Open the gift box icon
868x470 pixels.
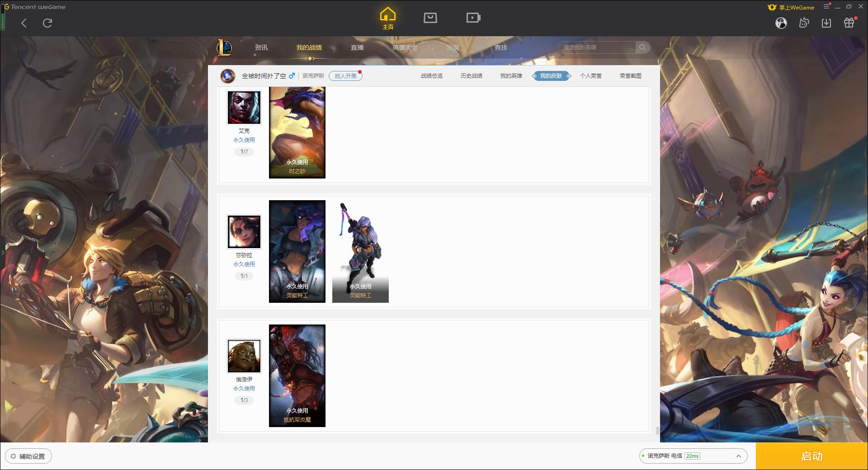pyautogui.click(x=849, y=23)
